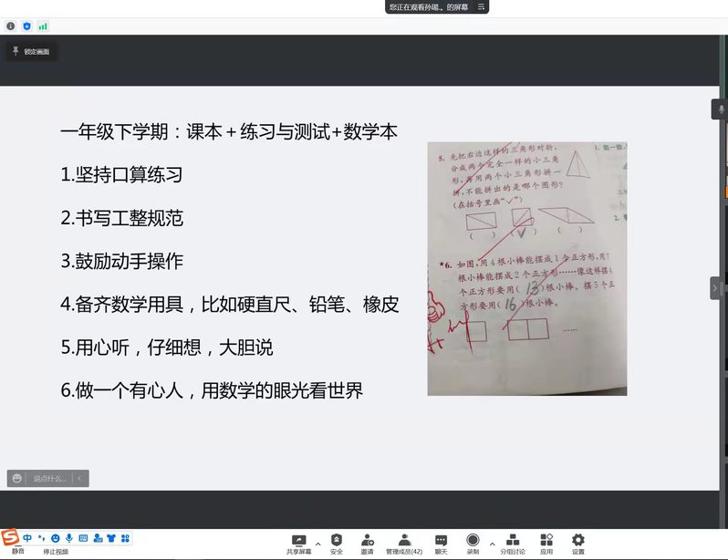Toggle mute with 静音 button
728x560 pixels.
pyautogui.click(x=17, y=550)
